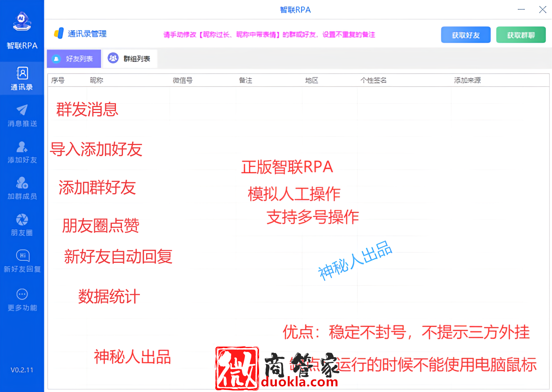Viewport: 552px width, 392px height.
Task: Click the 通讯录管理 header icon
Action: point(59,33)
